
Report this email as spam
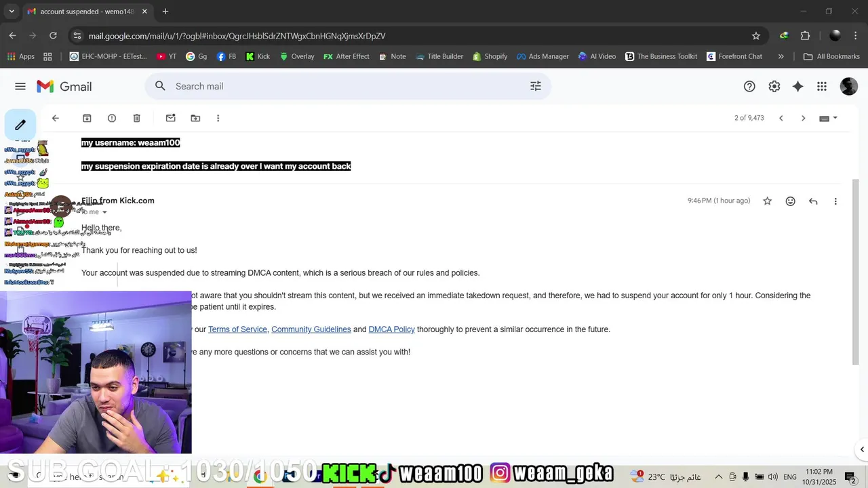pyautogui.click(x=112, y=118)
